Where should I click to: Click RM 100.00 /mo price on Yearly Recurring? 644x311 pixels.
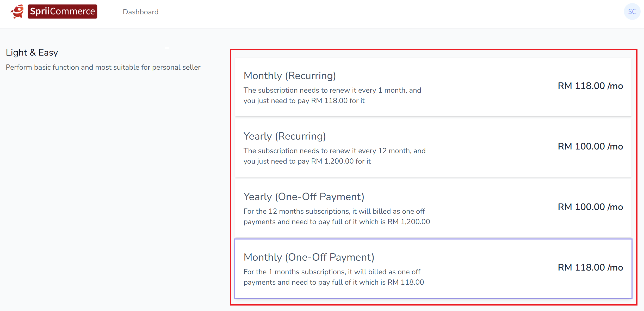pos(590,146)
